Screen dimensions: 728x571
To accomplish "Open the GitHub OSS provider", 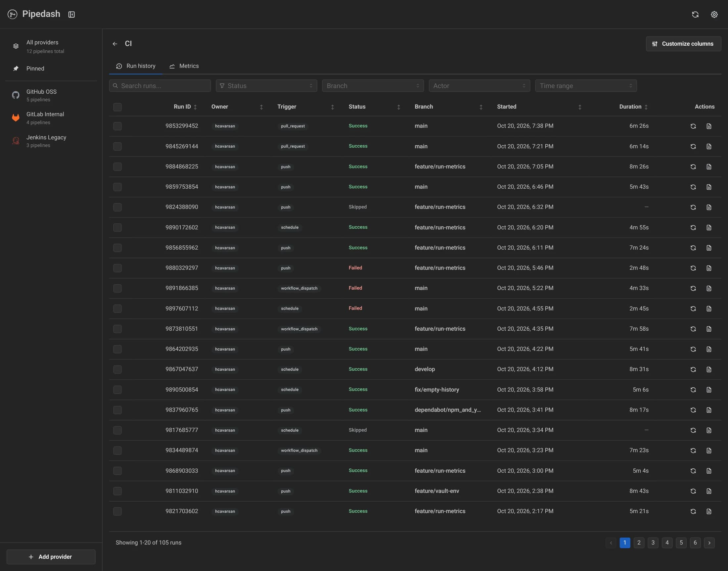I will (51, 95).
